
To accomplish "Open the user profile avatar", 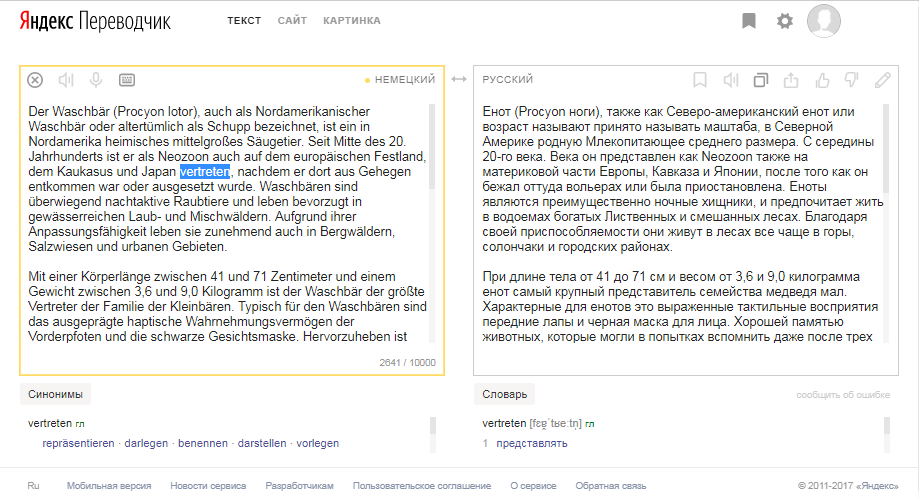I will tap(823, 21).
